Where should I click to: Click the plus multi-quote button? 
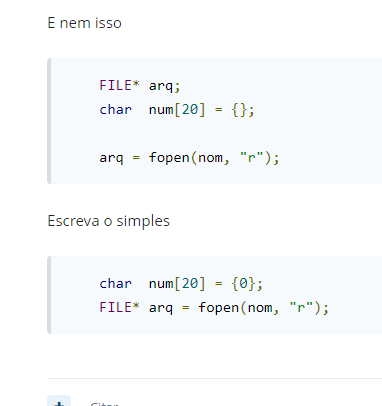click(59, 401)
